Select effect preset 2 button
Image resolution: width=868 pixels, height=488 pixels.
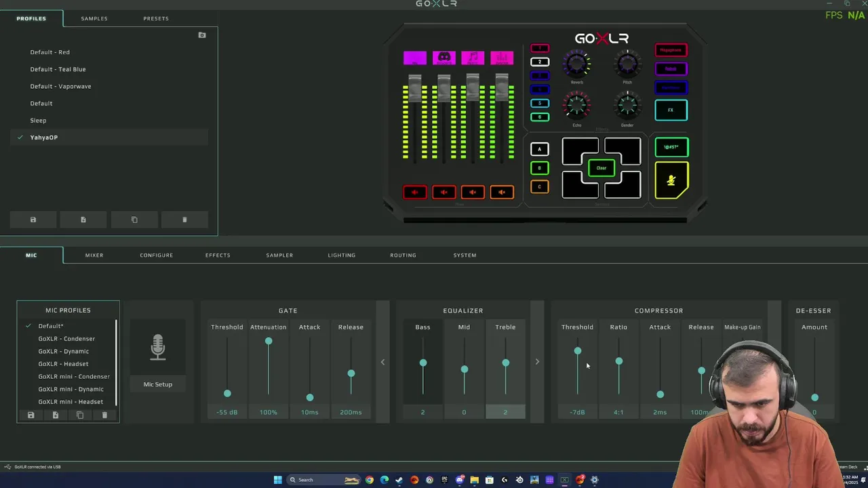pyautogui.click(x=540, y=62)
